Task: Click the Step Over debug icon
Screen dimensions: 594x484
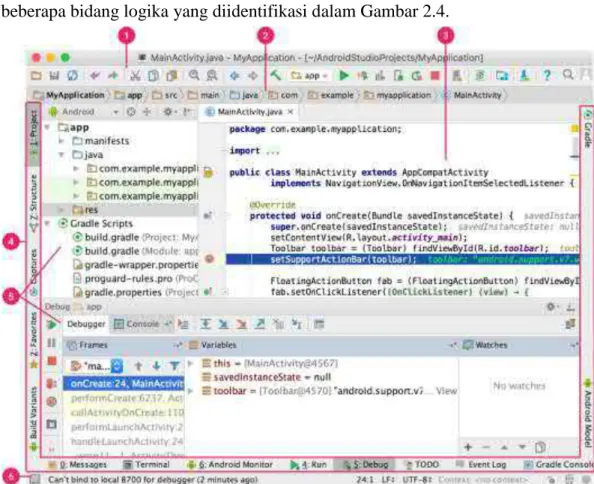Action: [206, 324]
